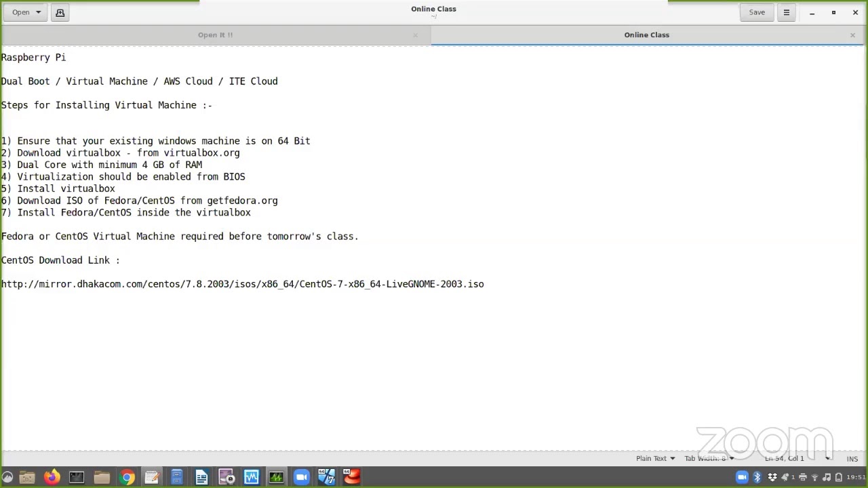
Task: Launch LibreOffice Writer from the taskbar
Action: pyautogui.click(x=201, y=477)
